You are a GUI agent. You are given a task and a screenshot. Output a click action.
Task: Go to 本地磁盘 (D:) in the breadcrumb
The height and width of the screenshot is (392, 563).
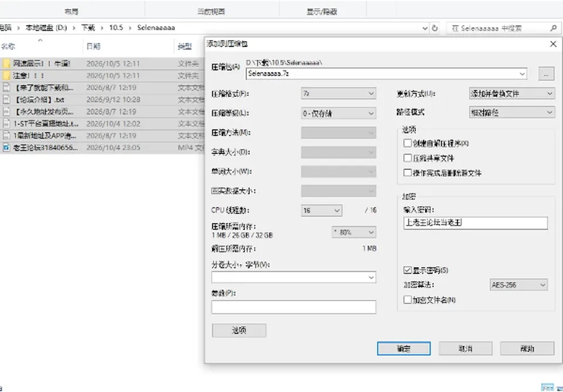(46, 28)
